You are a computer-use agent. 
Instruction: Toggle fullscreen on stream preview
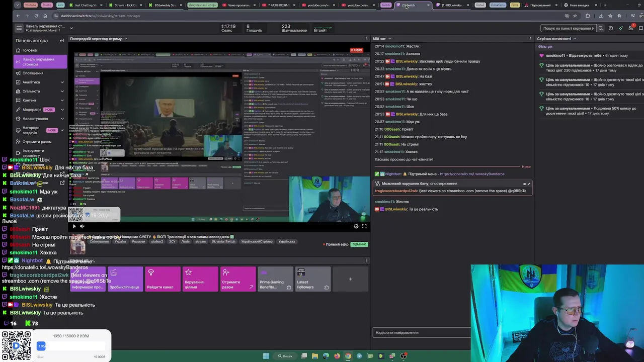click(364, 226)
